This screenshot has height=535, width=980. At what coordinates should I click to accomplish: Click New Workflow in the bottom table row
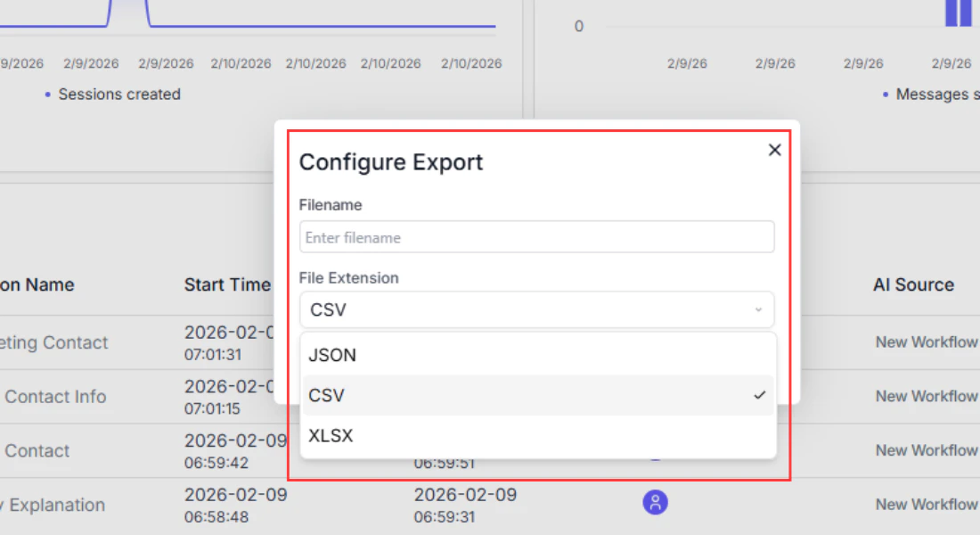click(927, 504)
